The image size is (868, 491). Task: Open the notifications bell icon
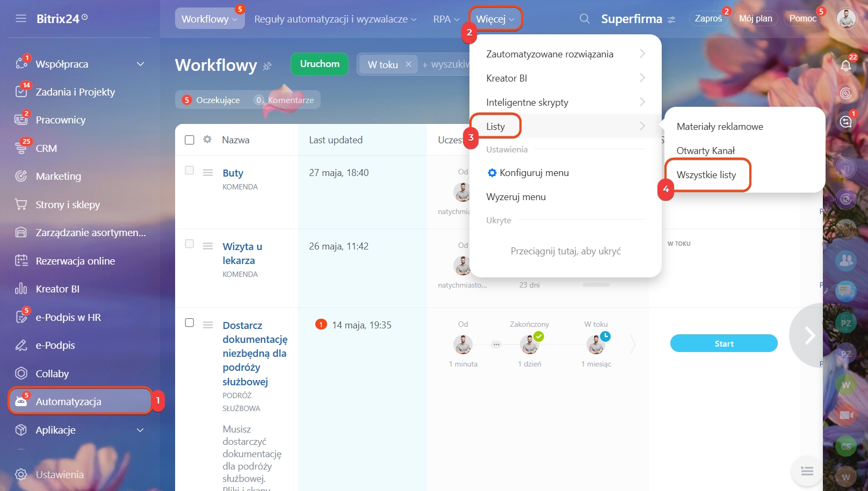[x=846, y=65]
